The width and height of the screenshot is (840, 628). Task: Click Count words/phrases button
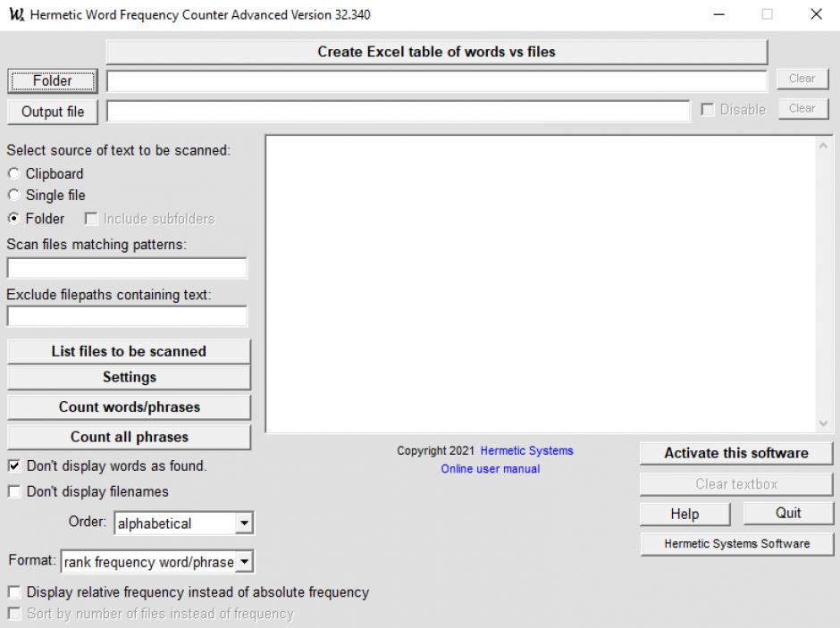pos(129,406)
